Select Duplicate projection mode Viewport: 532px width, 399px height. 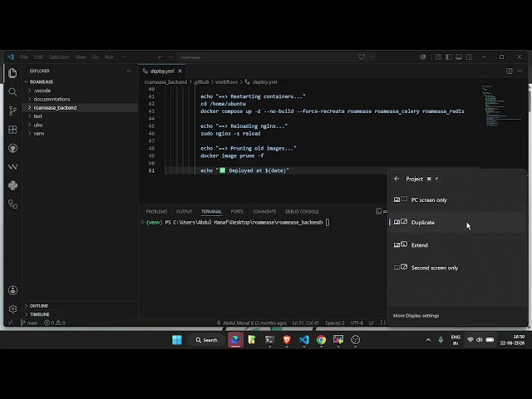457,222
